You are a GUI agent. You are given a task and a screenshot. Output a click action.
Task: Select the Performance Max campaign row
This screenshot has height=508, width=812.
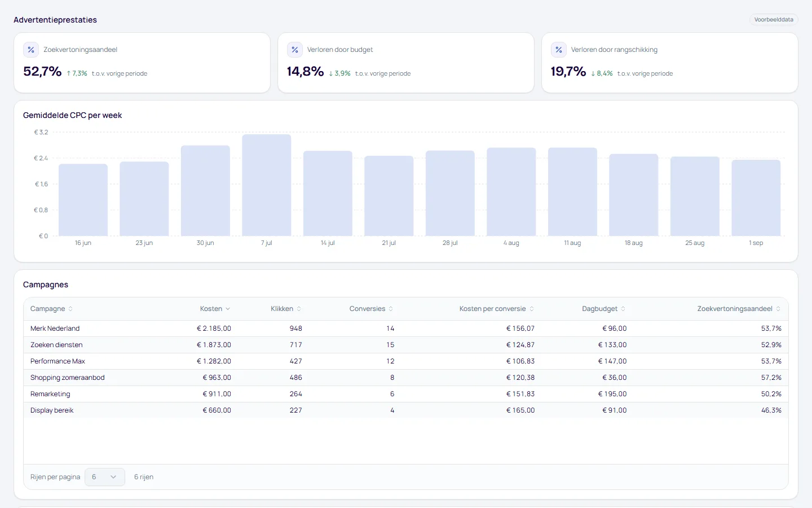click(406, 361)
